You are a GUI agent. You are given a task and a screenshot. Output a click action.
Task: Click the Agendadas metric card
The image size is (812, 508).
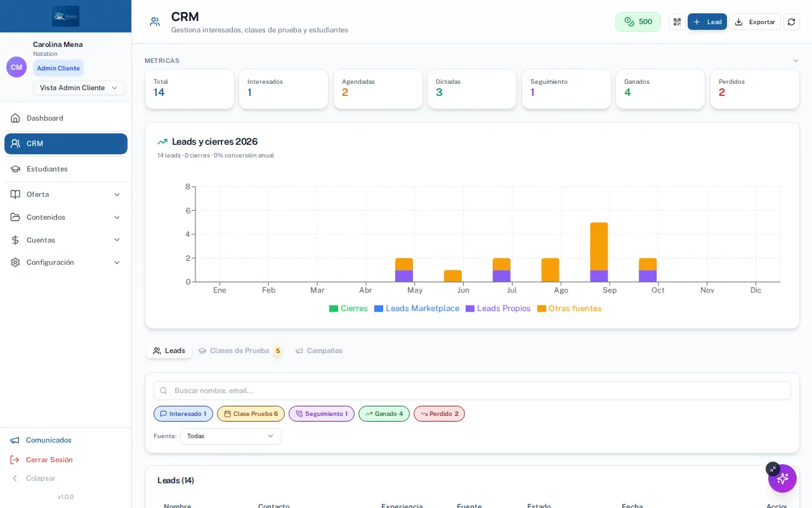(378, 89)
